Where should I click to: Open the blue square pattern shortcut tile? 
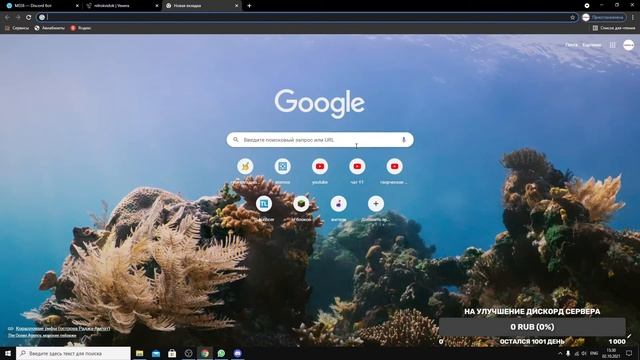pos(282,167)
